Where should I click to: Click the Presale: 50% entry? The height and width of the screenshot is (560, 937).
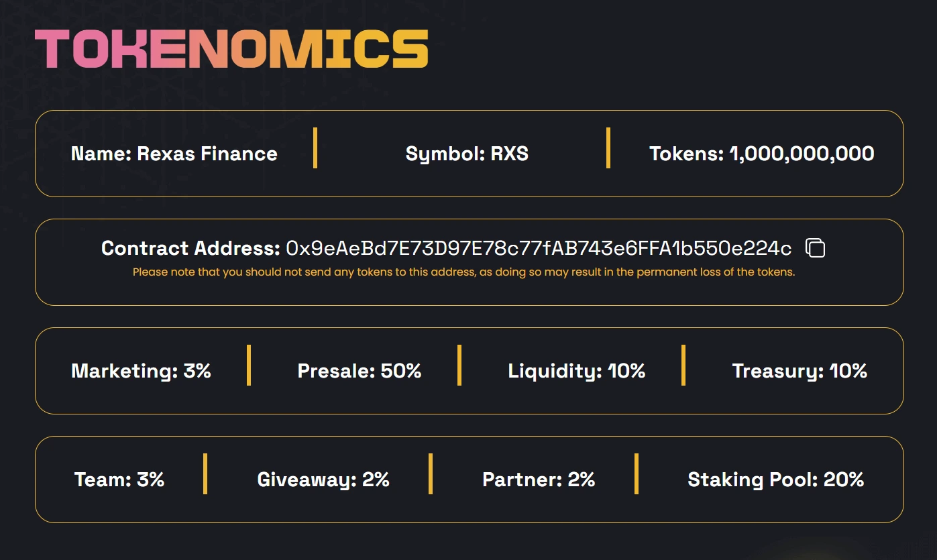(359, 371)
